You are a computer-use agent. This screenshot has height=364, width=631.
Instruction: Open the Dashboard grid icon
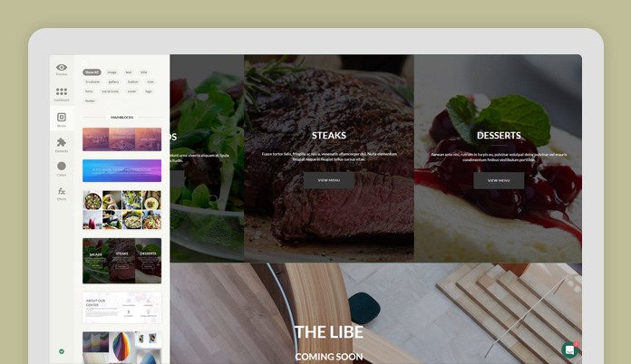click(x=62, y=91)
